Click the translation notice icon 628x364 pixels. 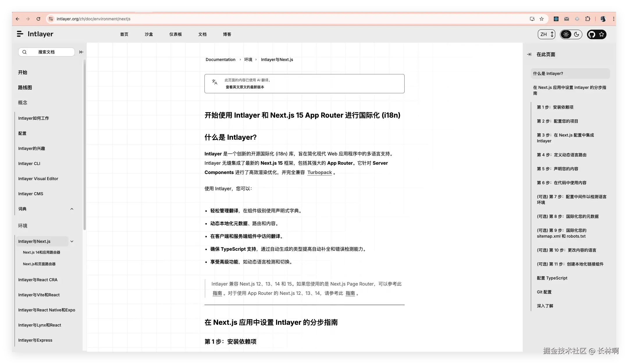[x=215, y=82]
